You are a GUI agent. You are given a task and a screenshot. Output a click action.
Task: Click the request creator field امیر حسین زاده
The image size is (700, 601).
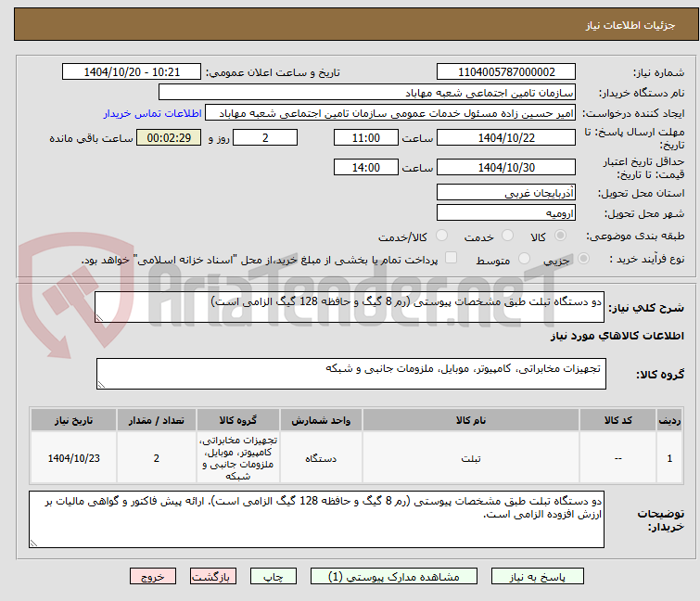390,113
